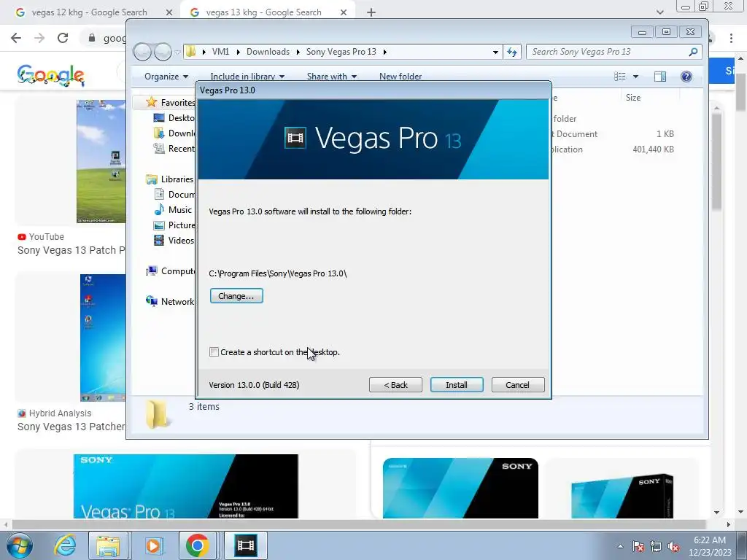Click the change view icon in Explorer
The width and height of the screenshot is (747, 560).
point(620,76)
